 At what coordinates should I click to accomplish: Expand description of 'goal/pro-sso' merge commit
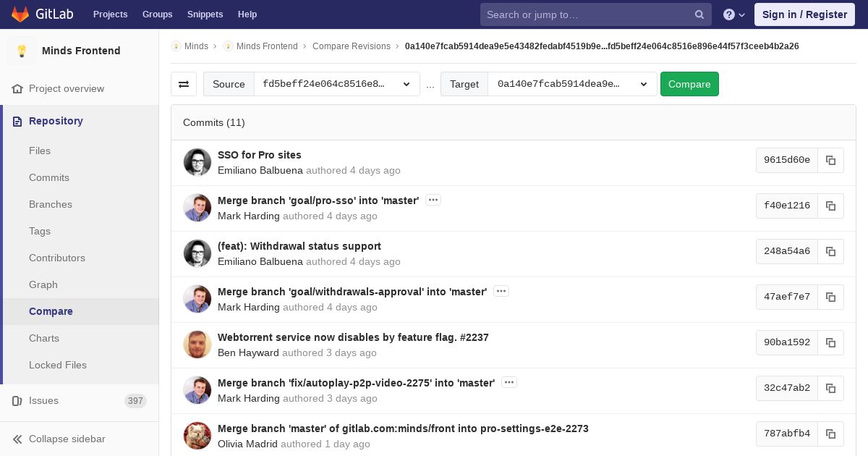(x=433, y=200)
